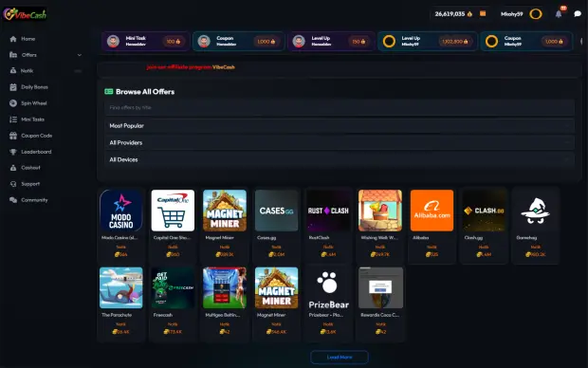Open the All Devices dropdown
Screen dimensions: 588x368
pyautogui.click(x=340, y=159)
